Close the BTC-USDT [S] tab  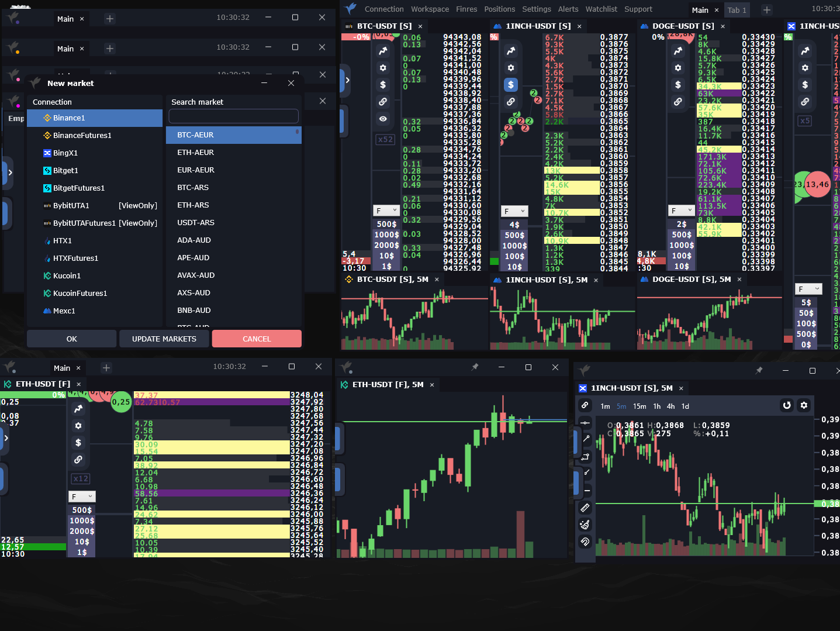point(420,26)
